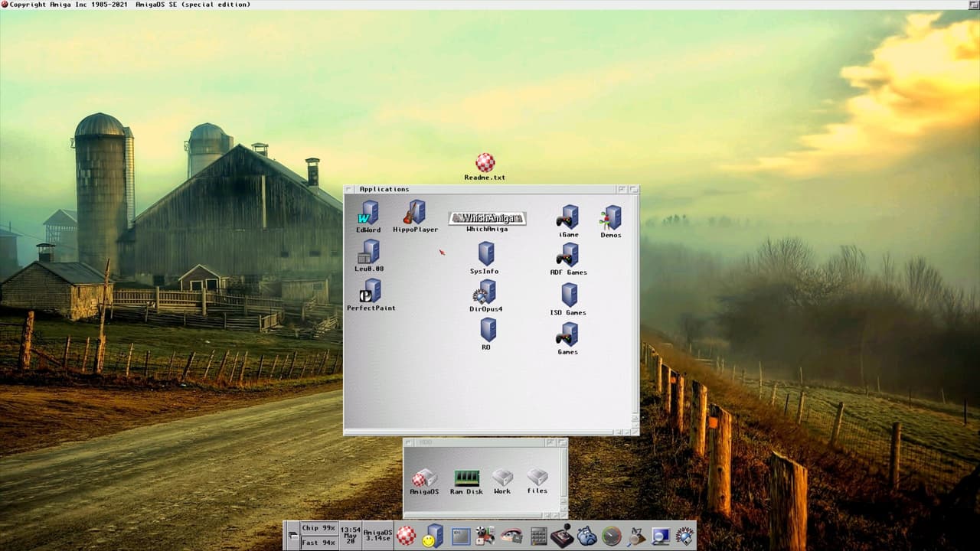Open the blue shell window dock icon

pos(461,536)
